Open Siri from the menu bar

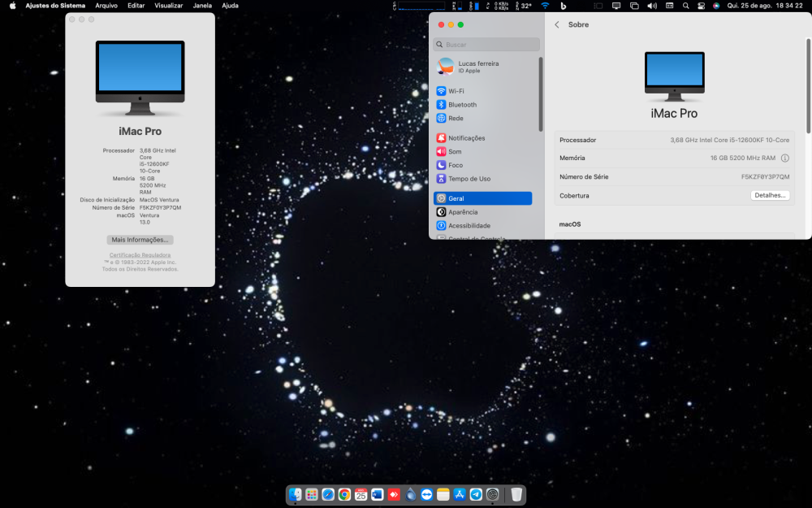pyautogui.click(x=716, y=6)
